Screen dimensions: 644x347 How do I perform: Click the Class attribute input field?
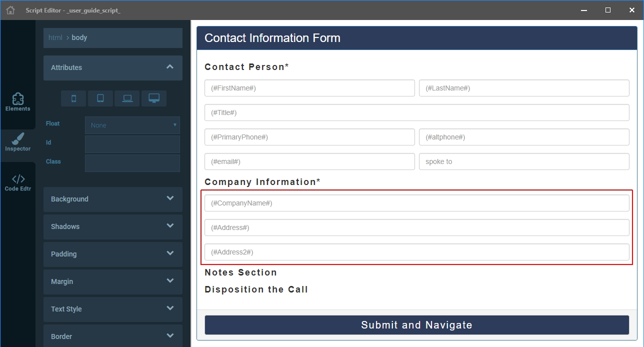pyautogui.click(x=132, y=163)
